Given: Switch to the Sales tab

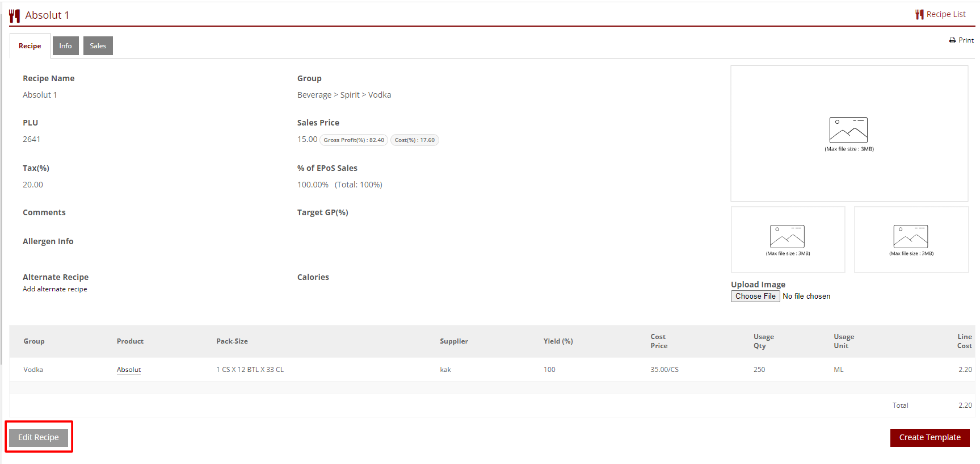Looking at the screenshot, I should tap(98, 46).
